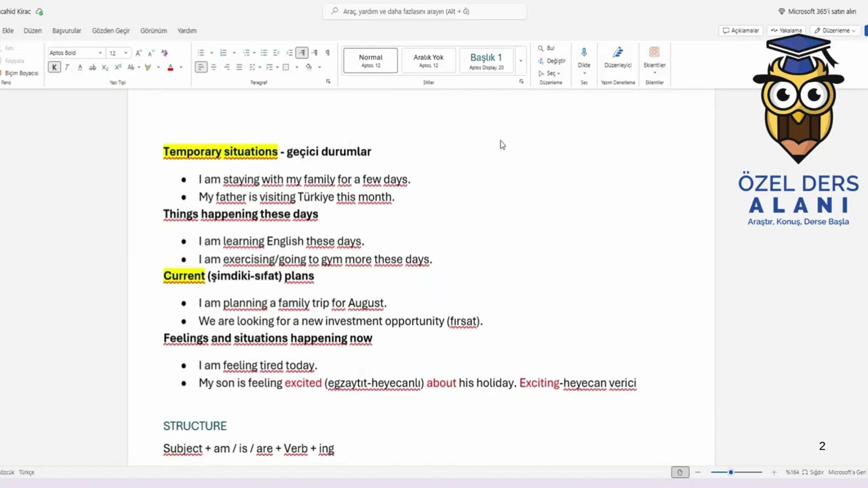Expand the styles gallery
Image resolution: width=868 pixels, height=488 pixels.
521,61
